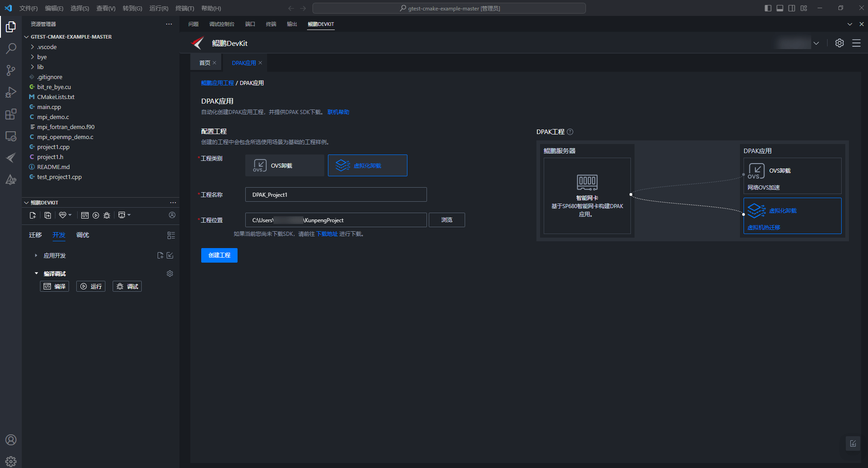This screenshot has height=468, width=868.
Task: Click the help question mark beside DPAK工程
Action: (x=570, y=132)
